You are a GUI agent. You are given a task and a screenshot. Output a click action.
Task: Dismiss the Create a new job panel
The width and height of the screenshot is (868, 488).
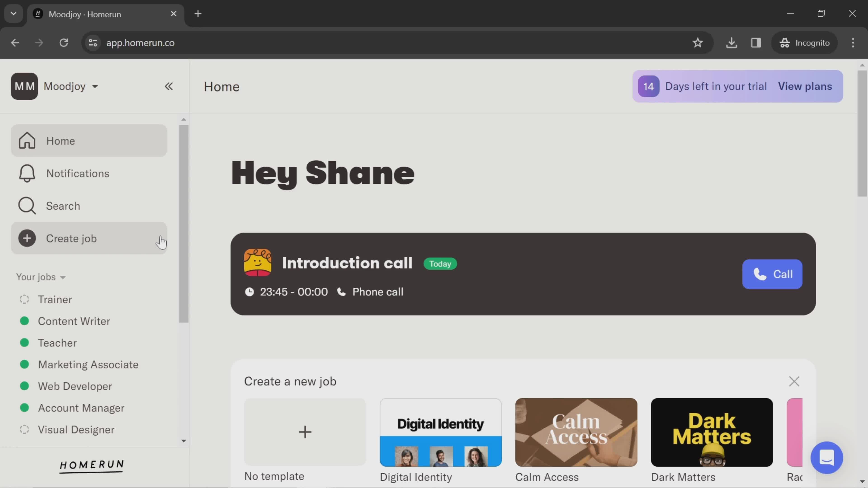tap(795, 381)
